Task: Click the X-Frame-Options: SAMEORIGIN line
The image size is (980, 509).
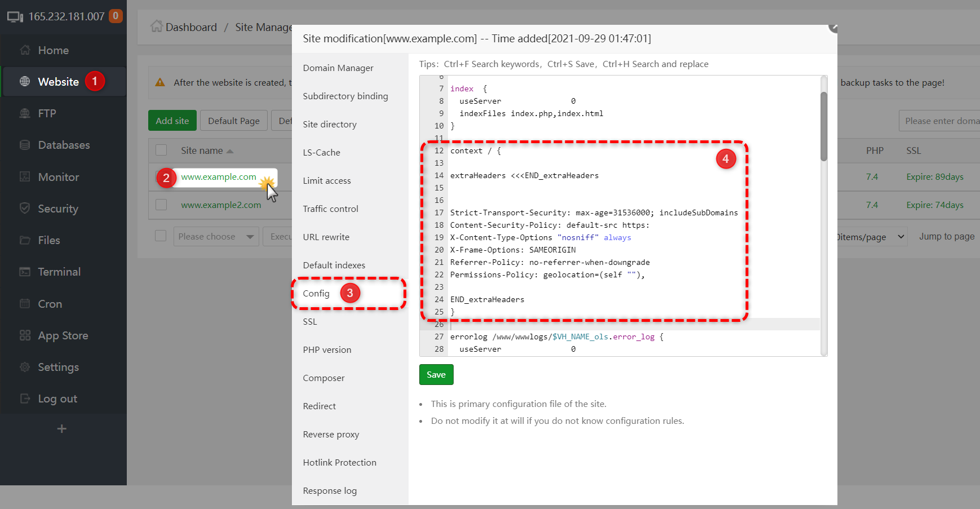Action: tap(513, 250)
